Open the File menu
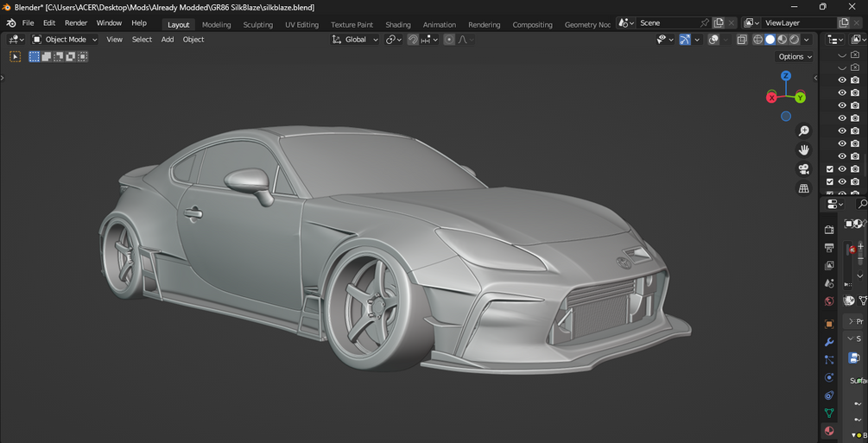The image size is (868, 443). tap(28, 23)
